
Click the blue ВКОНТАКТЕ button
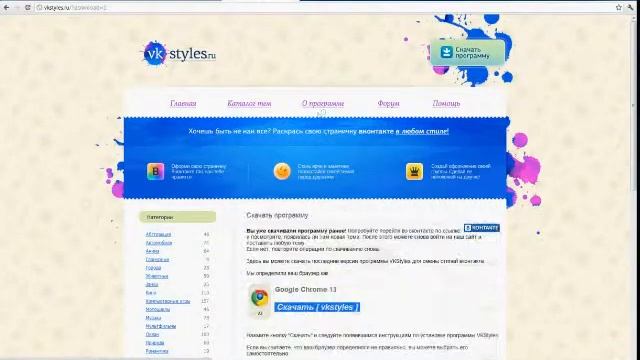tap(482, 228)
